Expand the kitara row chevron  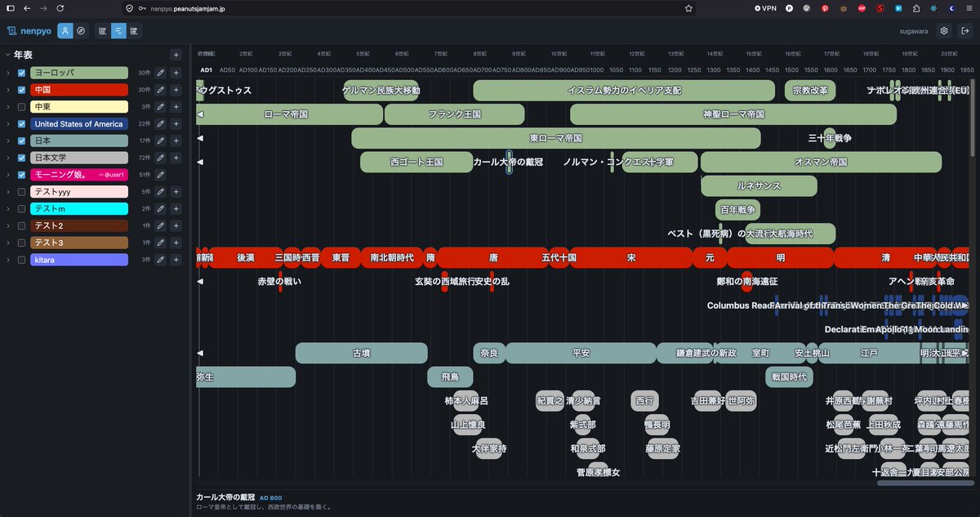(8, 260)
